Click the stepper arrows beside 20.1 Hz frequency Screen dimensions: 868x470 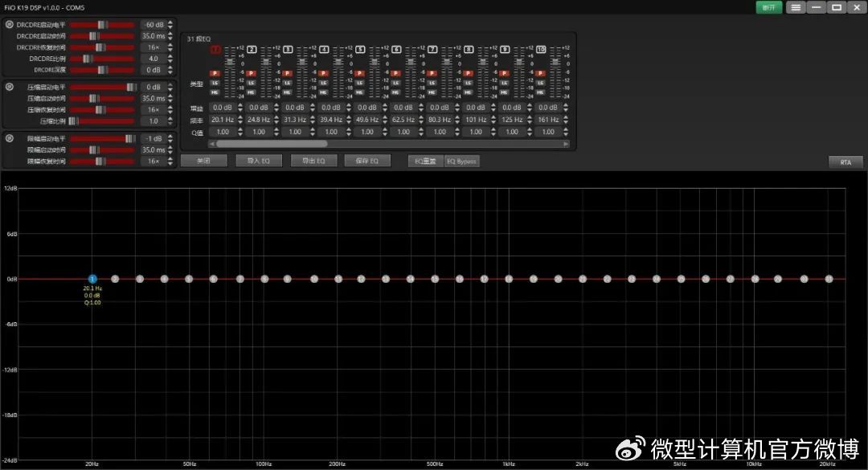tap(239, 120)
